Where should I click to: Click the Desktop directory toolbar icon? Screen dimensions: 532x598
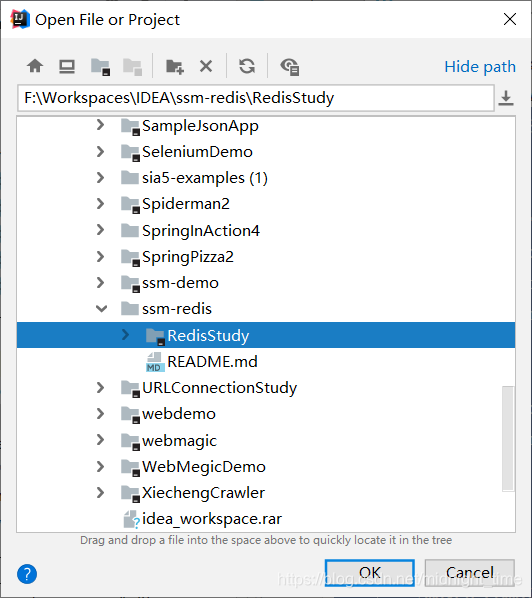click(x=67, y=67)
